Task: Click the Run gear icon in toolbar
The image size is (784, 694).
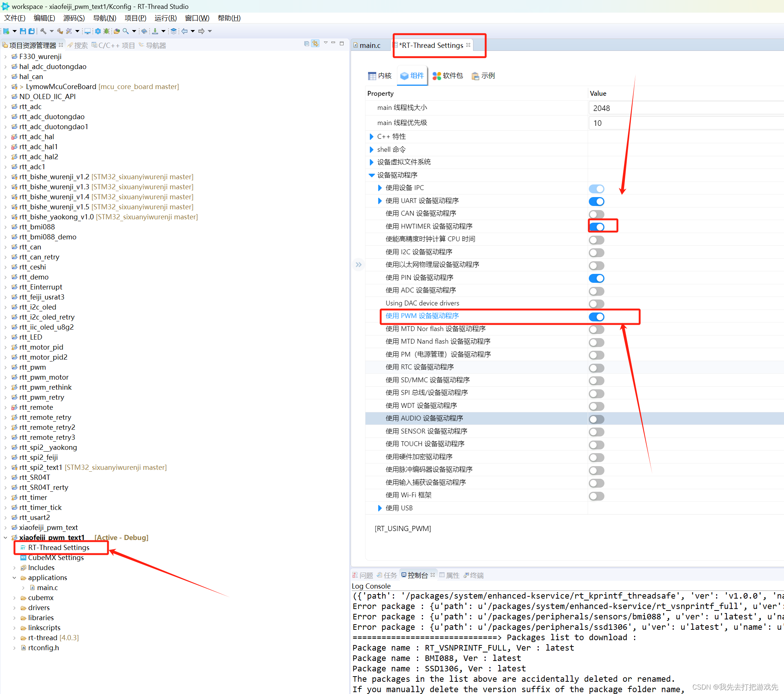Action: click(x=98, y=31)
